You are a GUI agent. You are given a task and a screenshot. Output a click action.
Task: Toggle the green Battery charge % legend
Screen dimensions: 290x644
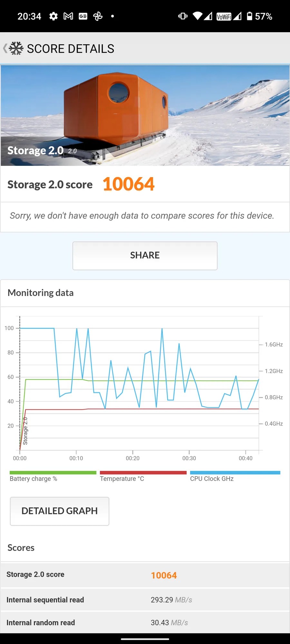tap(53, 477)
